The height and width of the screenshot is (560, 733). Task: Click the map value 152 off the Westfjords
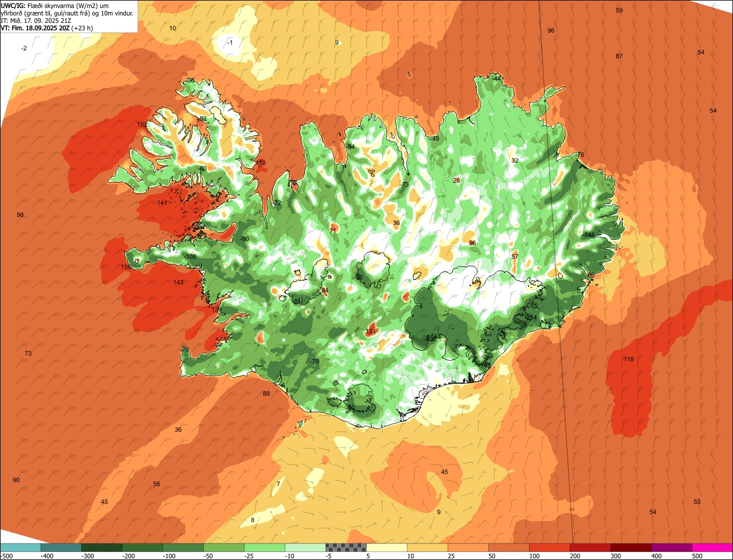[142, 125]
